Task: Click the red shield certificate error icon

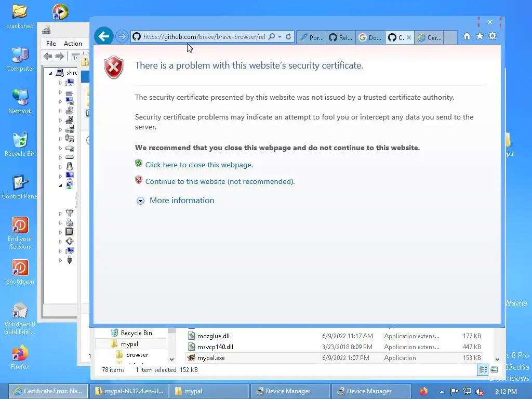Action: pyautogui.click(x=114, y=67)
